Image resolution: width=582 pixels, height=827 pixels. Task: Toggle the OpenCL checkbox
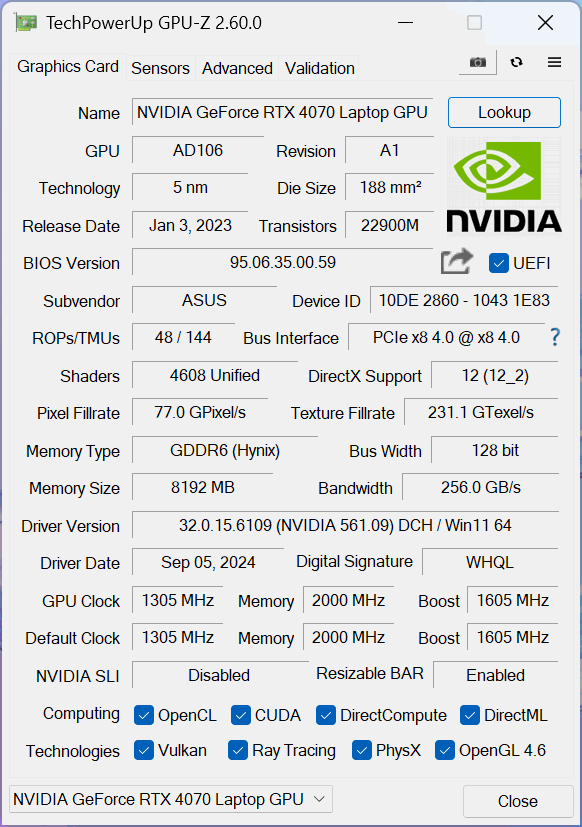(144, 715)
